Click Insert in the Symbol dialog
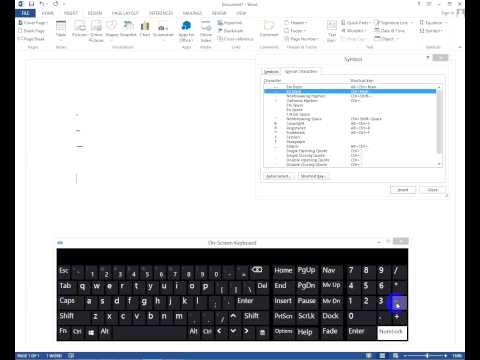Viewport: 480px width, 360px height. click(403, 190)
